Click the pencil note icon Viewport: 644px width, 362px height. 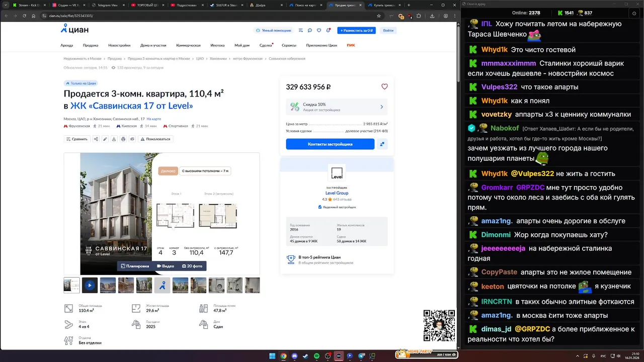click(x=105, y=139)
